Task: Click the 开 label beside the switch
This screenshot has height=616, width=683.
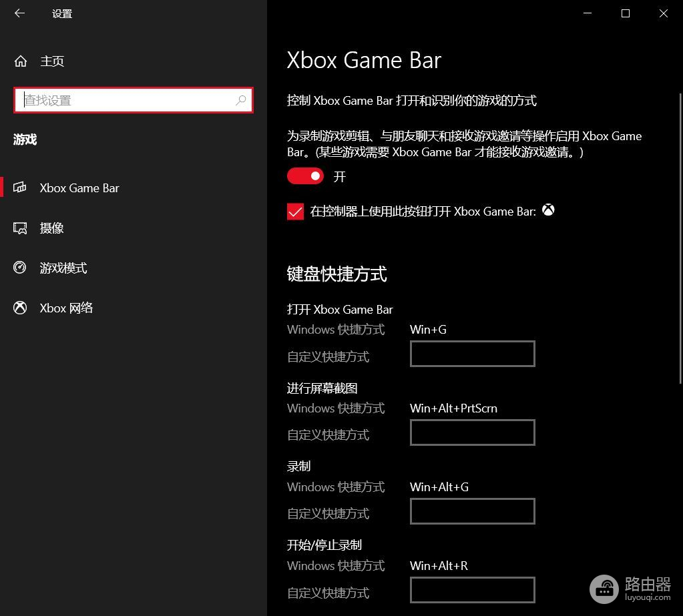Action: tap(340, 177)
